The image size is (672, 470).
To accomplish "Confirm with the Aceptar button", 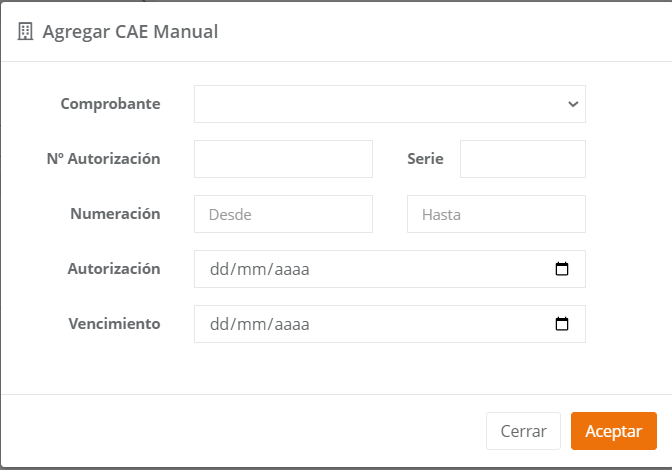I will pos(613,431).
